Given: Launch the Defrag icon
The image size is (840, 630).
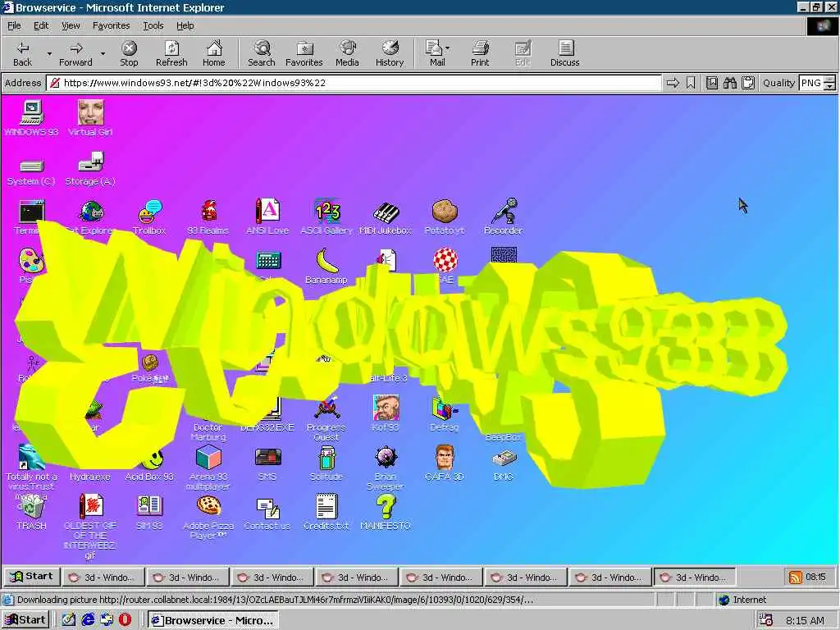Looking at the screenshot, I should click(444, 413).
